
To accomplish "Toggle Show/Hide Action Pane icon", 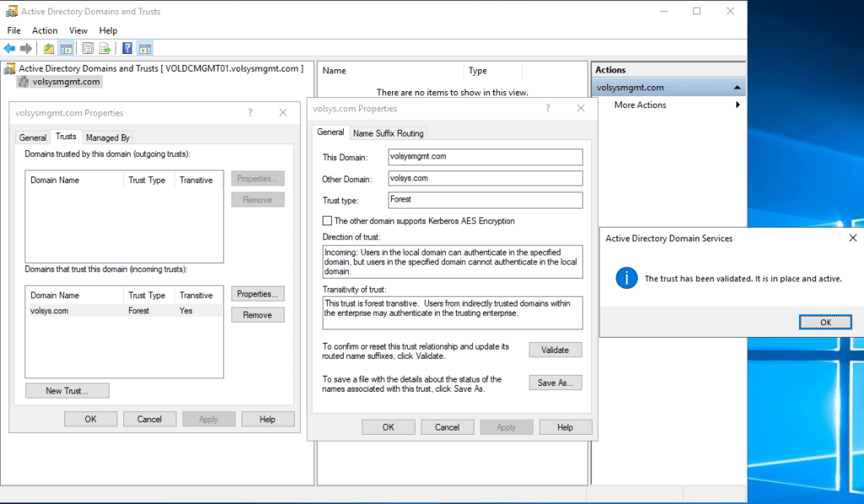I will tap(144, 49).
